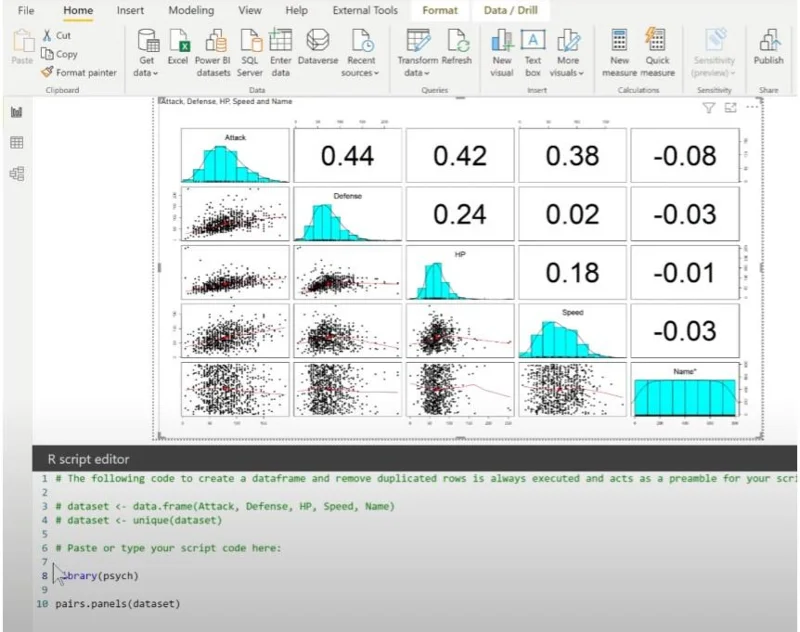Screen dimensions: 800x632
Task: Open More options ellipsis on visual
Action: (x=752, y=107)
